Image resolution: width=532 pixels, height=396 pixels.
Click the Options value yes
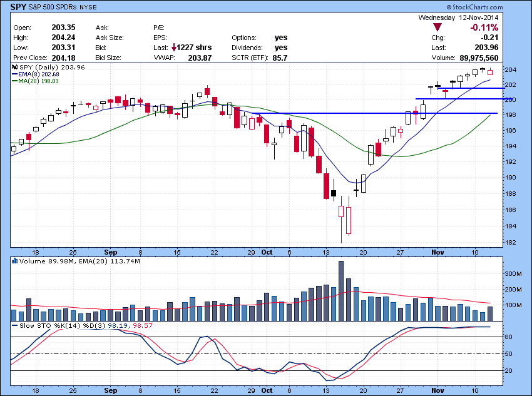281,38
